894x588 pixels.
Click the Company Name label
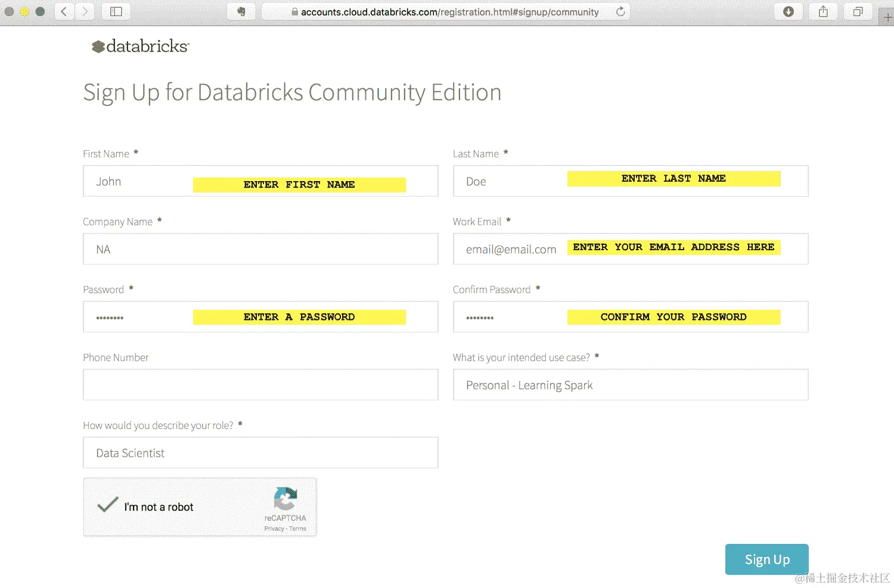117,222
